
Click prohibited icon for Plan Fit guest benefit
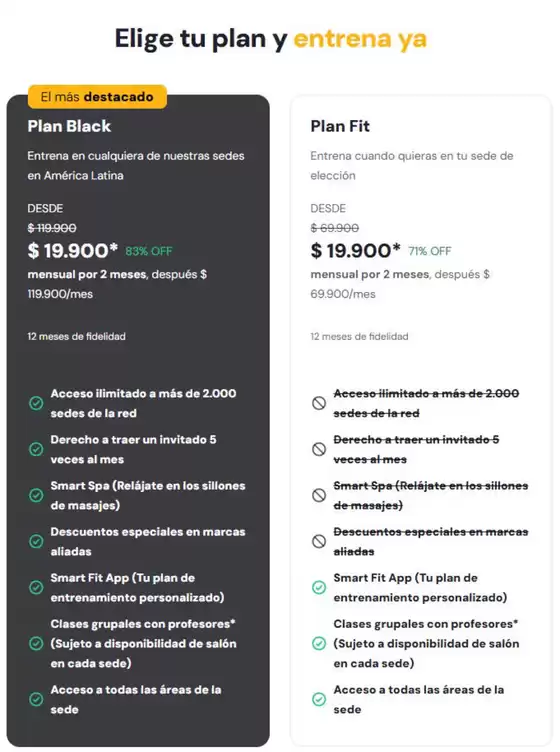(319, 449)
